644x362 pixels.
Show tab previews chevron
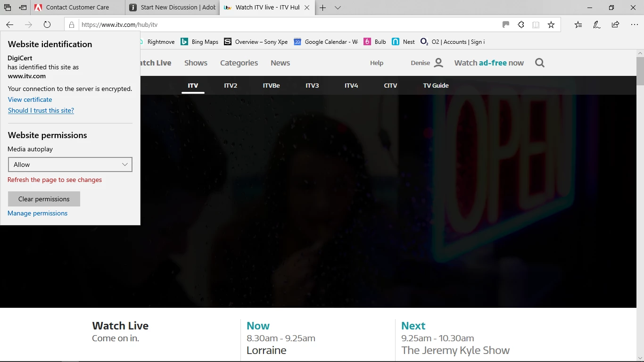(338, 8)
